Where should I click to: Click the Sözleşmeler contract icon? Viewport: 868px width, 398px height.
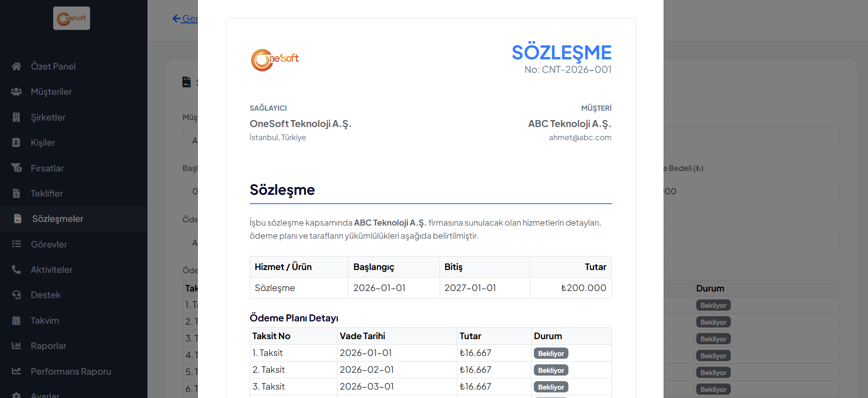tap(18, 219)
